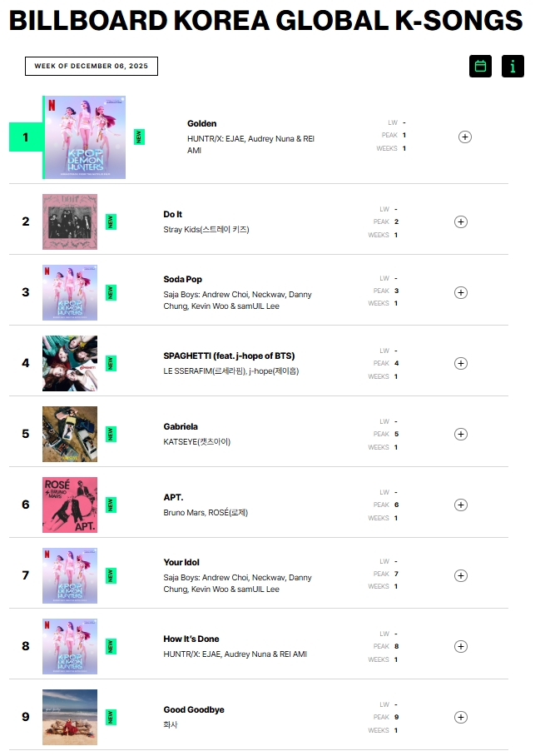This screenshot has height=756, width=545.
Task: Expand details for Golden with plus icon
Action: [464, 137]
